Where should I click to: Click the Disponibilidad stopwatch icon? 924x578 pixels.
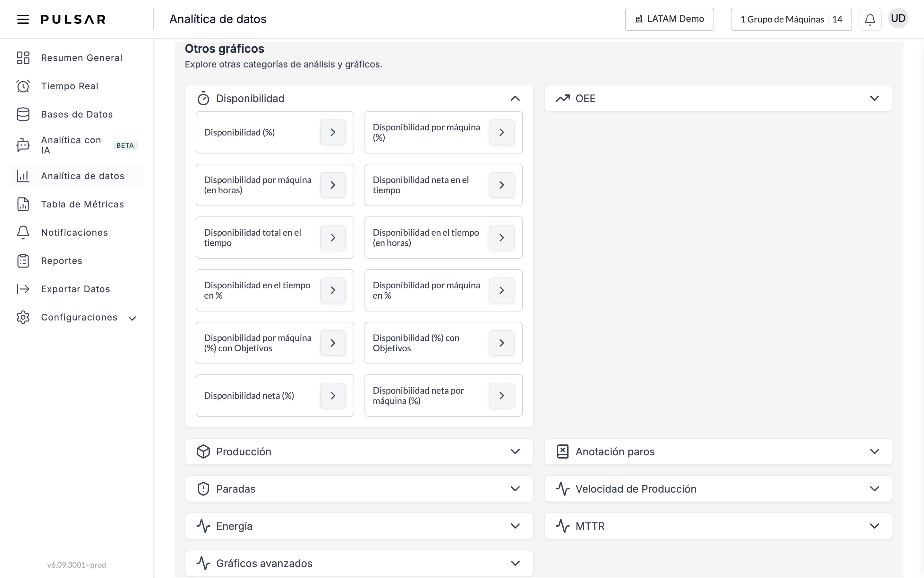click(203, 98)
